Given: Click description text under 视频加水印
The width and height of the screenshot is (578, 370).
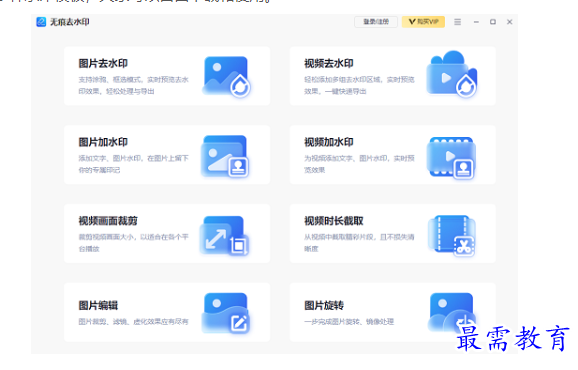Looking at the screenshot, I should coord(359,164).
